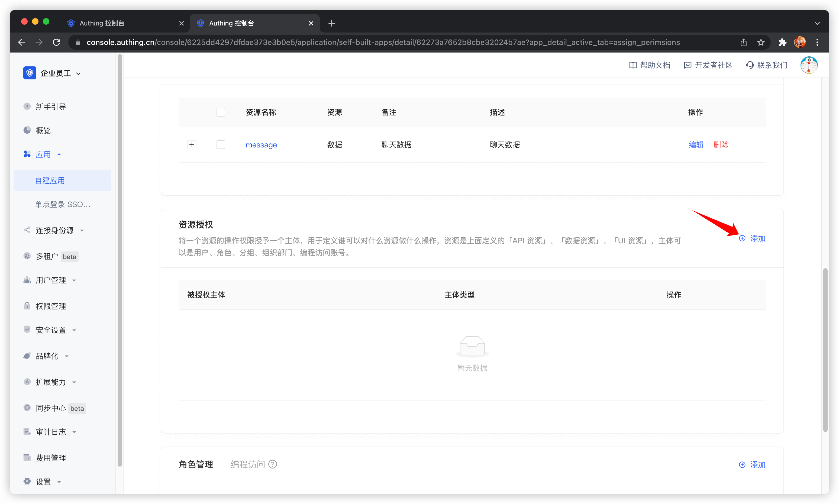This screenshot has height=504, width=839.
Task: Expand the message resource row with plus button
Action: coord(192,145)
